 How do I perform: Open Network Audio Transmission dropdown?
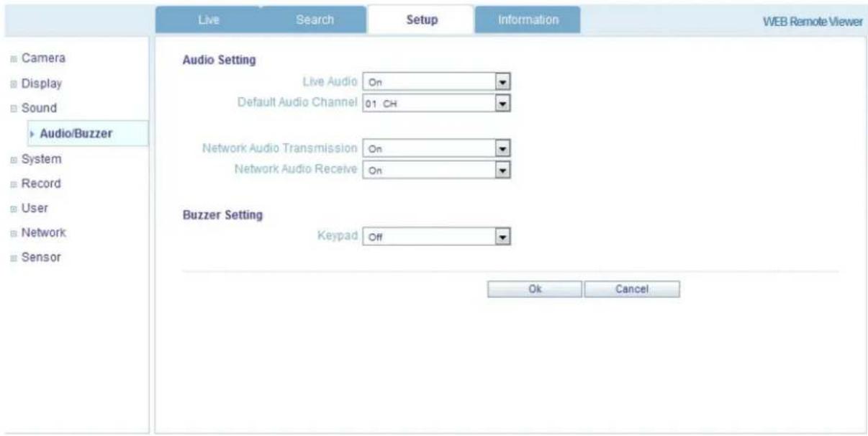click(x=436, y=150)
